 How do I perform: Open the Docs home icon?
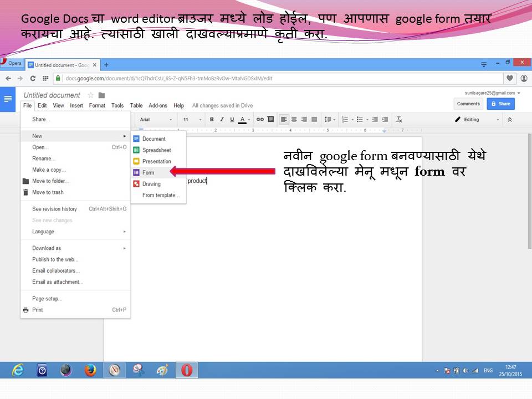point(8,99)
